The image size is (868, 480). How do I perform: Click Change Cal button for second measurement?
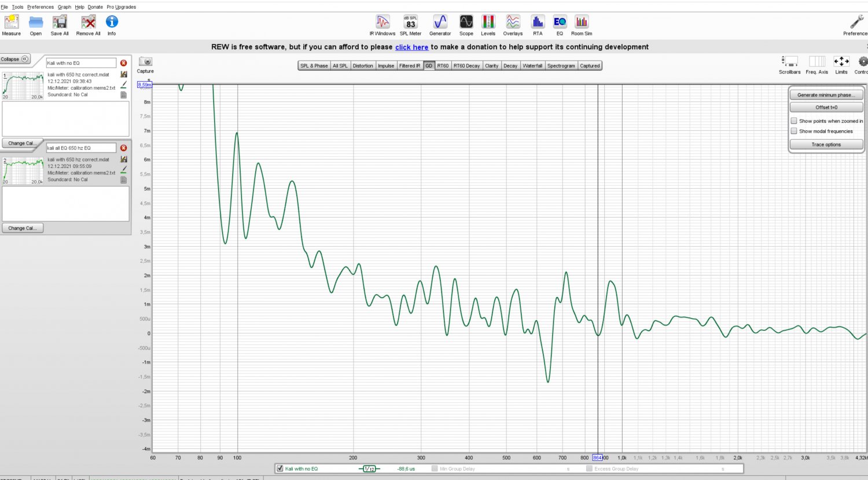click(x=23, y=228)
